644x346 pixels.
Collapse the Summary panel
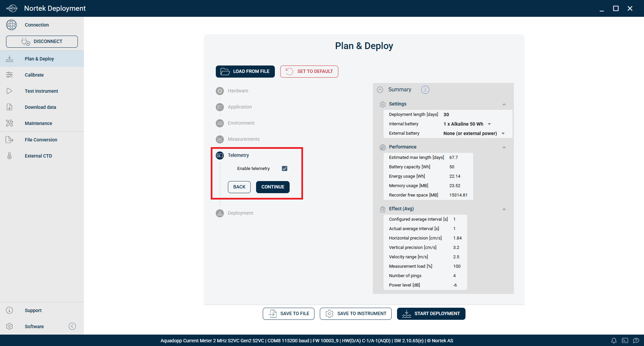[x=380, y=90]
